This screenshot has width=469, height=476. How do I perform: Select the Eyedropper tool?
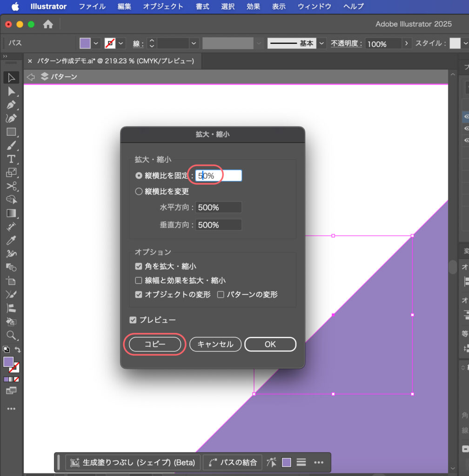point(11,240)
